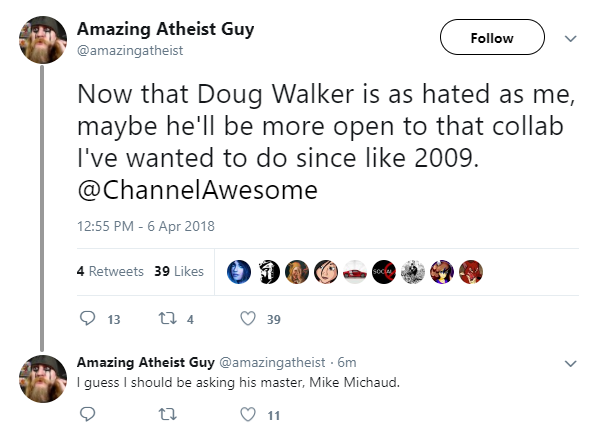Reply to the Mike Michaud follow-up tweet
Image resolution: width=609 pixels, height=430 pixels.
click(87, 414)
